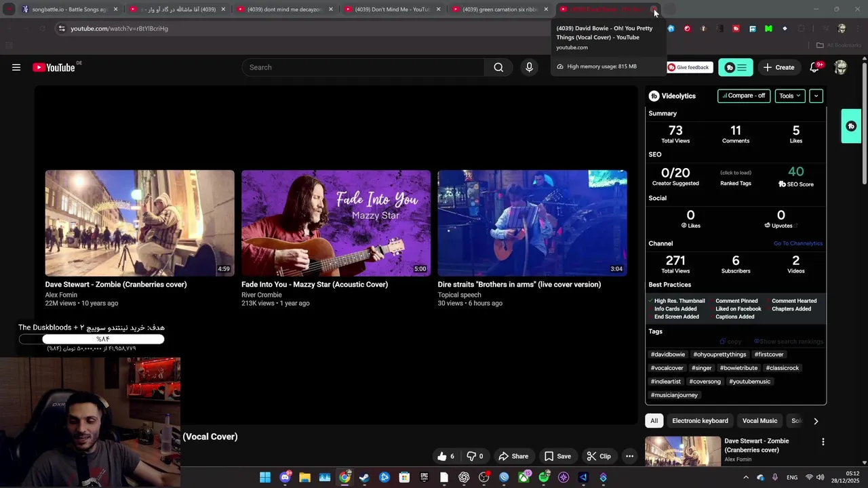Open the Chrome extensions puzzle icon
868x488 pixels.
(x=802, y=28)
